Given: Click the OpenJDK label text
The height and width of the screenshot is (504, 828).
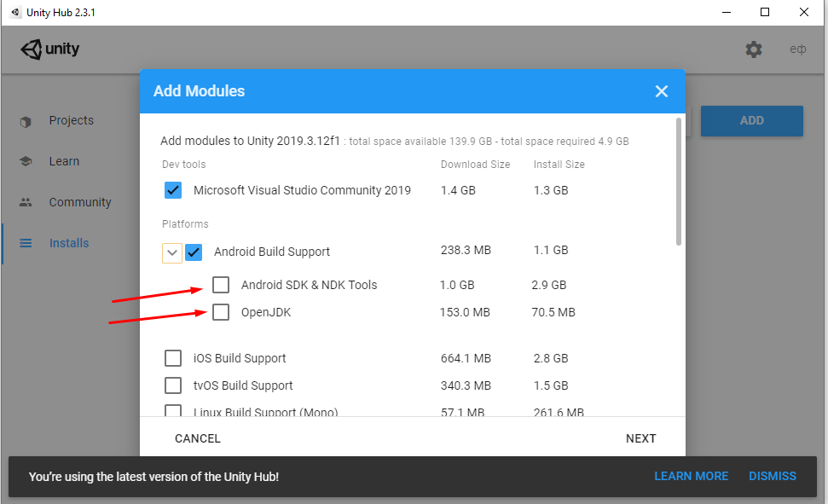Looking at the screenshot, I should coord(265,312).
